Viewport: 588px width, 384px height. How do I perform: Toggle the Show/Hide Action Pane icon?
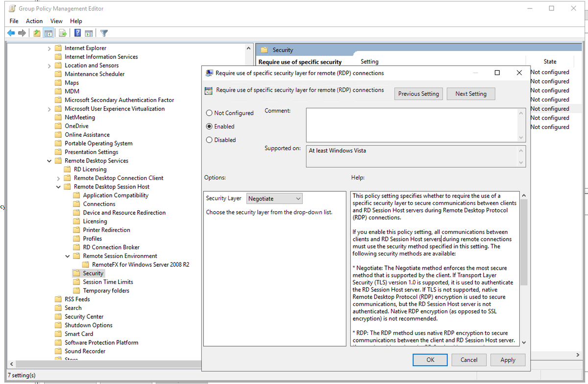coord(89,33)
